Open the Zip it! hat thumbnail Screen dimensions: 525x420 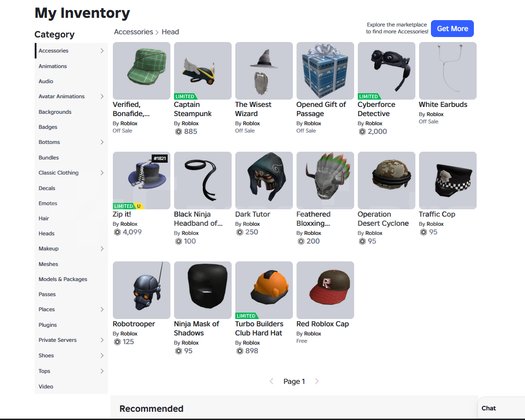[x=141, y=181]
